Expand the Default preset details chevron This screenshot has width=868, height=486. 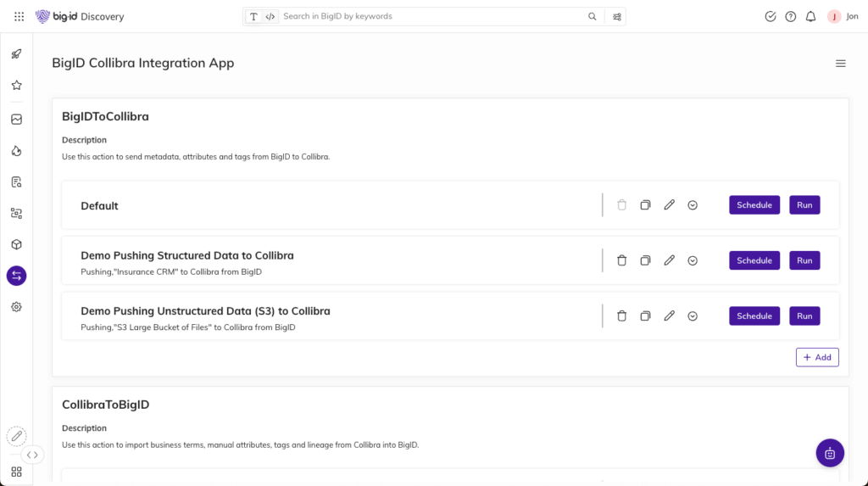pyautogui.click(x=693, y=205)
